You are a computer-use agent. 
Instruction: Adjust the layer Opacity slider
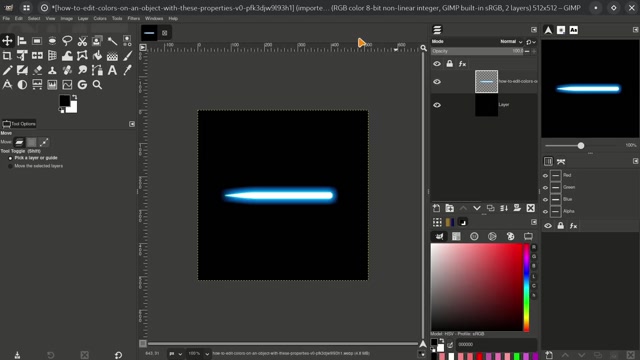click(x=477, y=51)
